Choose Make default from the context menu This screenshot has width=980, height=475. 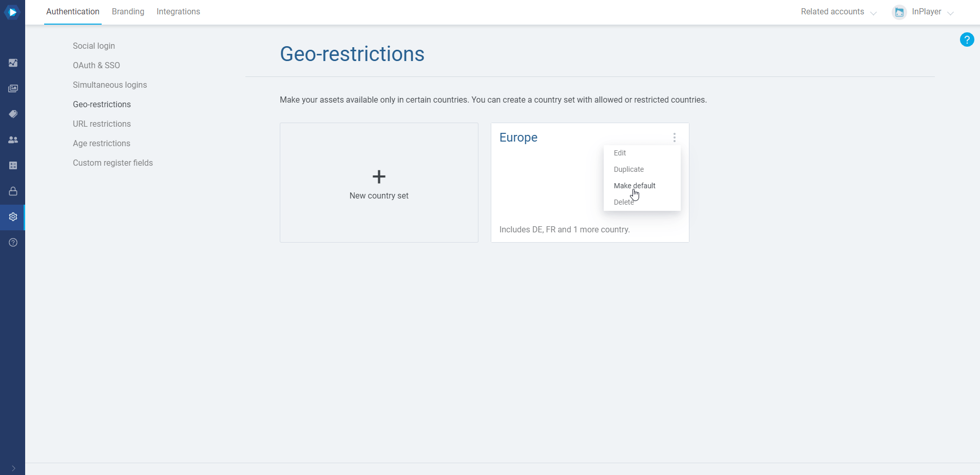click(635, 186)
